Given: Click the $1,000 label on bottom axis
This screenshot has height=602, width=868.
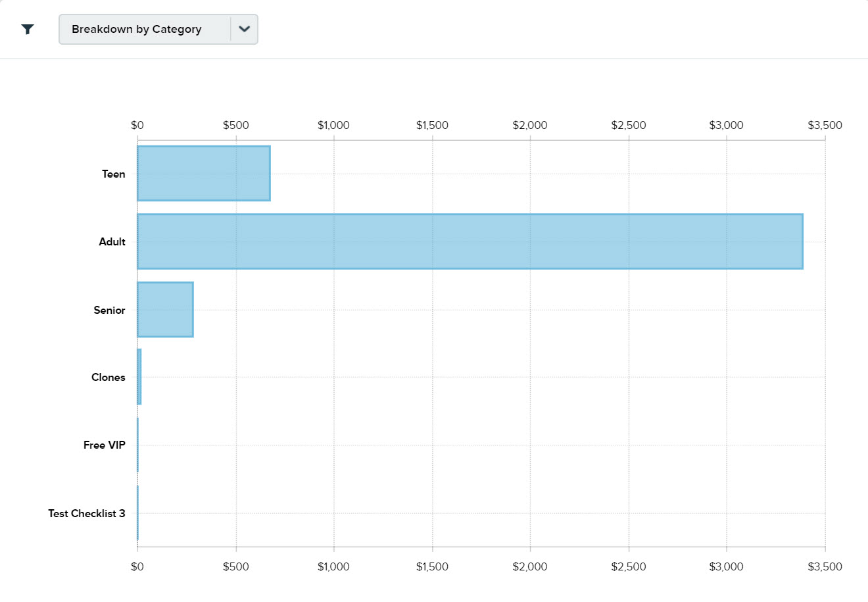Looking at the screenshot, I should click(x=333, y=566).
